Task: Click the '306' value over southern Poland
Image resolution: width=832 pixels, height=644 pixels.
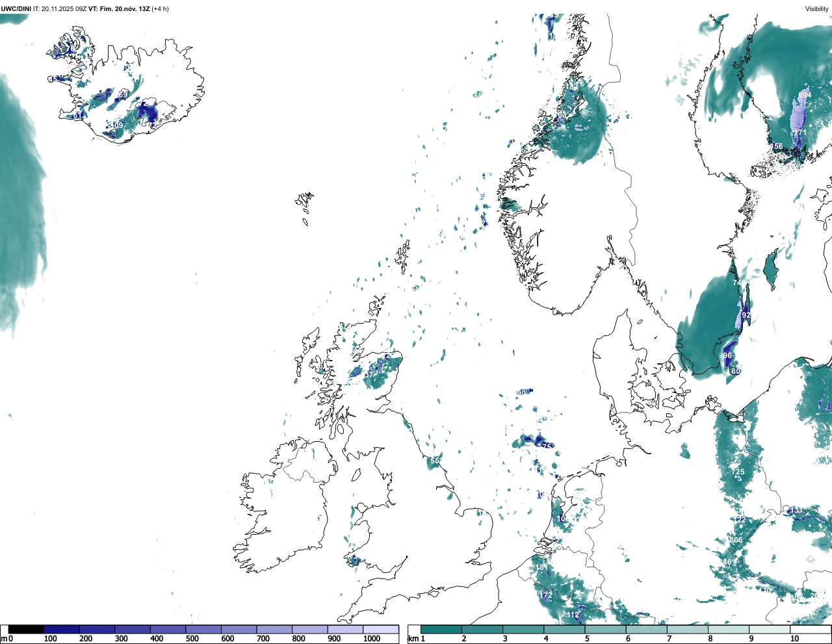Action: click(736, 540)
